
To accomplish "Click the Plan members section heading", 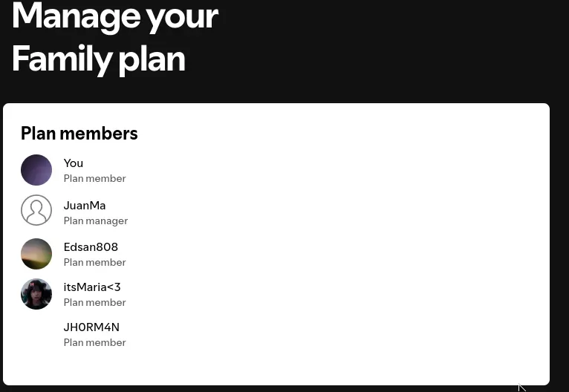I will click(79, 134).
